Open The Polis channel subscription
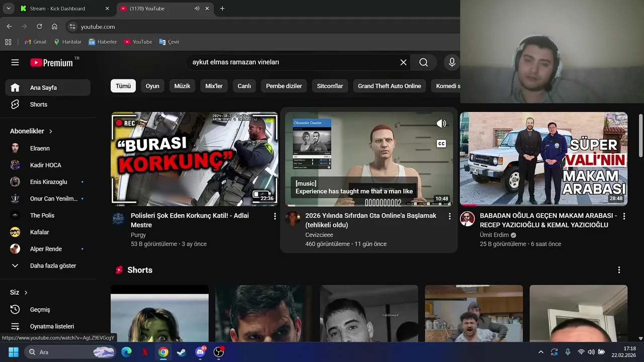 [x=48, y=215]
